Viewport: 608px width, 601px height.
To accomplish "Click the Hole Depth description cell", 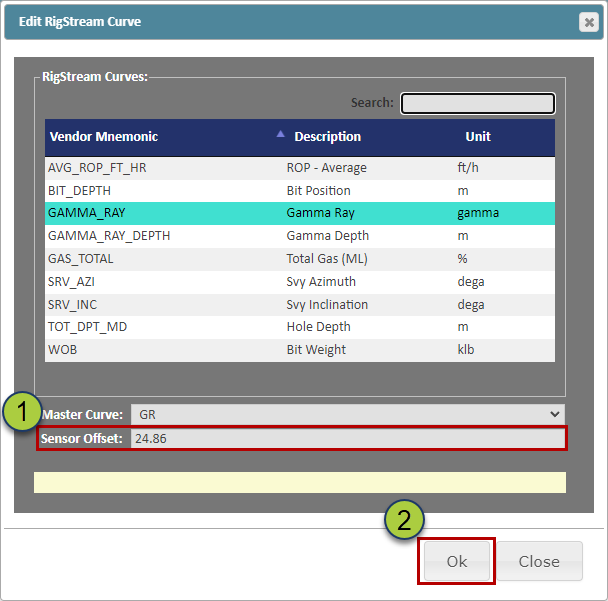I will point(318,327).
